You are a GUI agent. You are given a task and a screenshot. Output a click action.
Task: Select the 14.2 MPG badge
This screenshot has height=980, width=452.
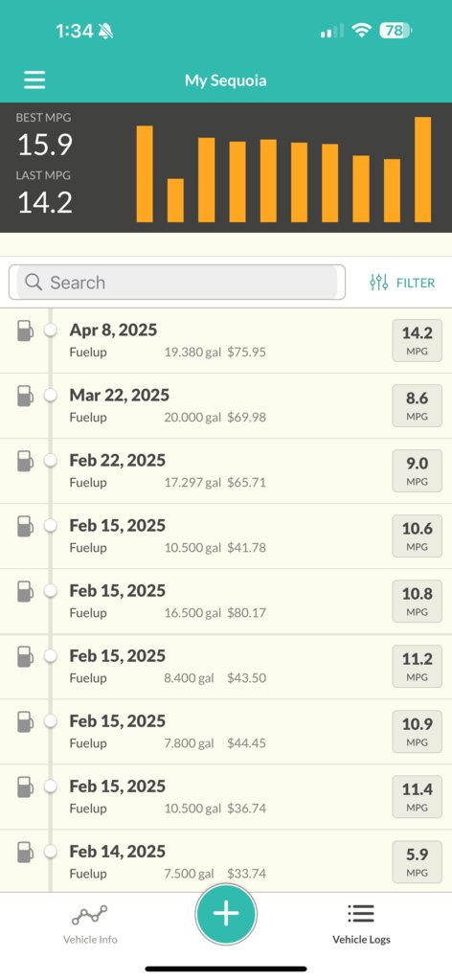417,341
